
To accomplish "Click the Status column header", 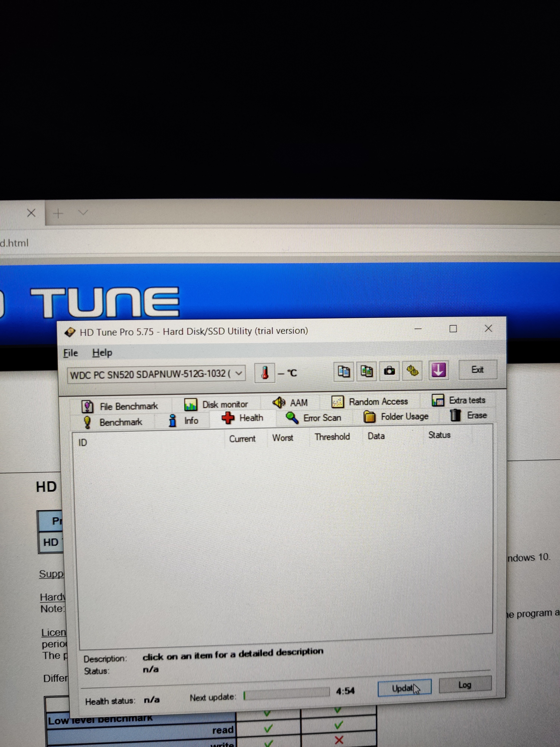I will [439, 435].
